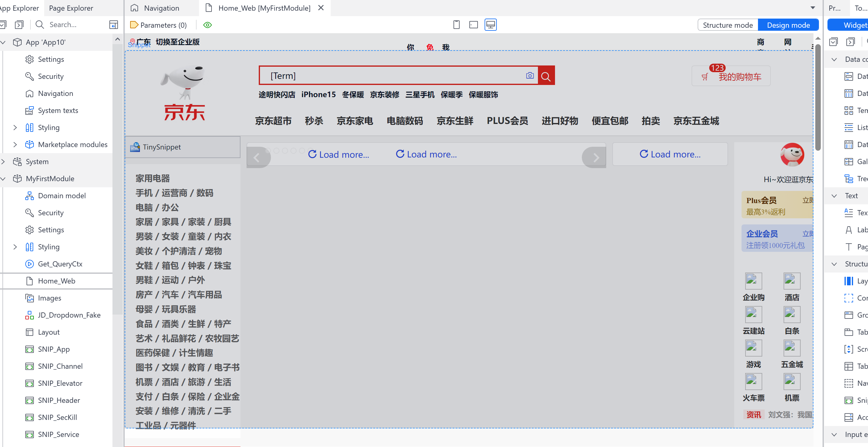Click the JD joy avatar image

tap(792, 154)
